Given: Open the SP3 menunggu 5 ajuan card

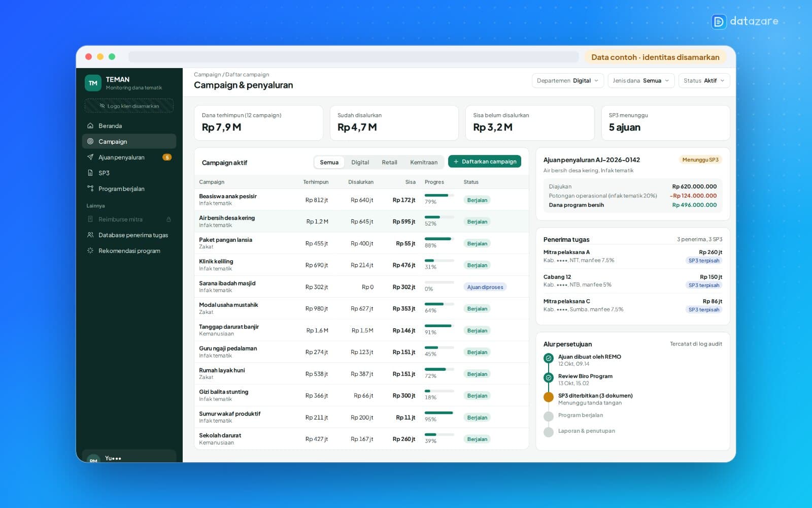Looking at the screenshot, I should click(x=665, y=122).
